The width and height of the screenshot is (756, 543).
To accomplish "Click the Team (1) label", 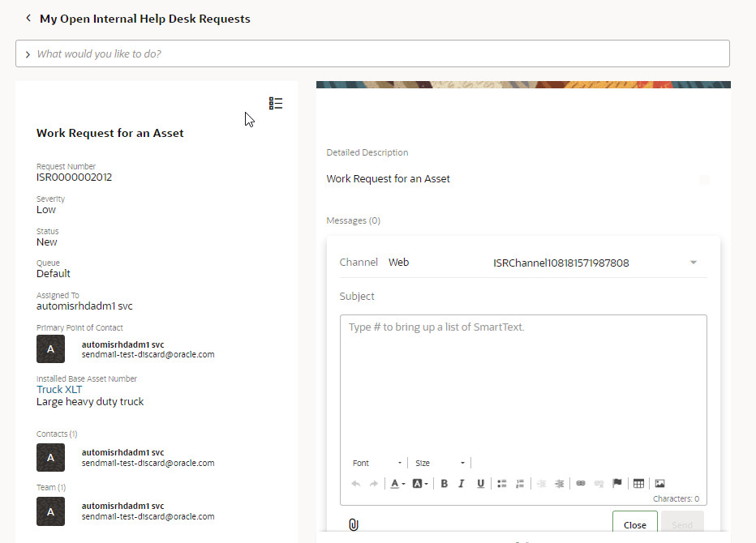I will (x=51, y=488).
